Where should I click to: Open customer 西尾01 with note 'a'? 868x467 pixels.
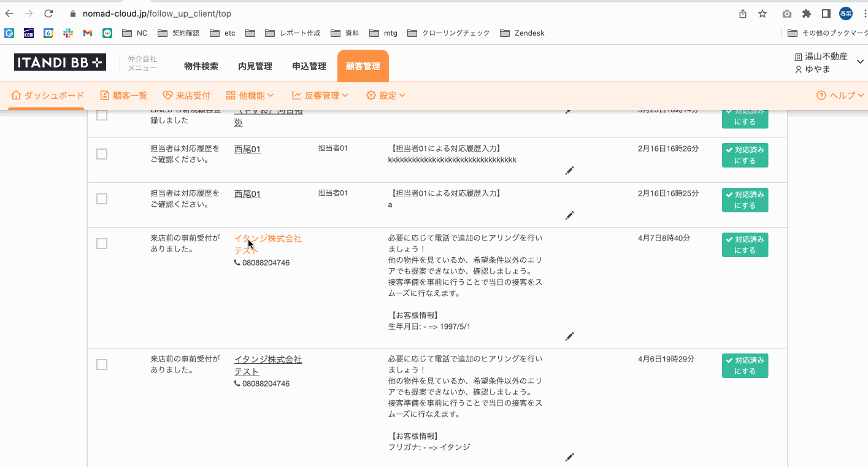tap(247, 194)
